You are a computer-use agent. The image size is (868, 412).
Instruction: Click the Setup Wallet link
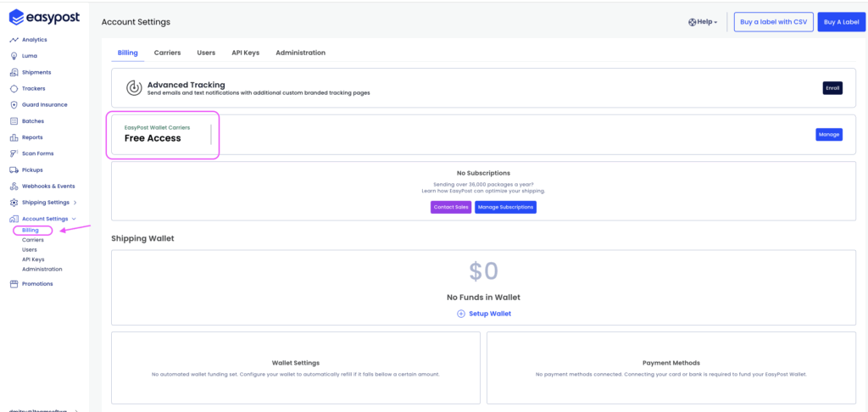point(484,314)
